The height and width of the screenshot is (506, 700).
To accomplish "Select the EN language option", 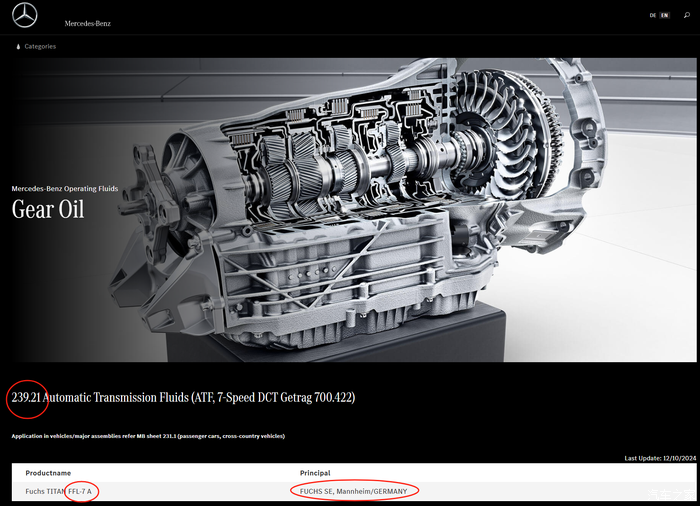I will (x=664, y=16).
